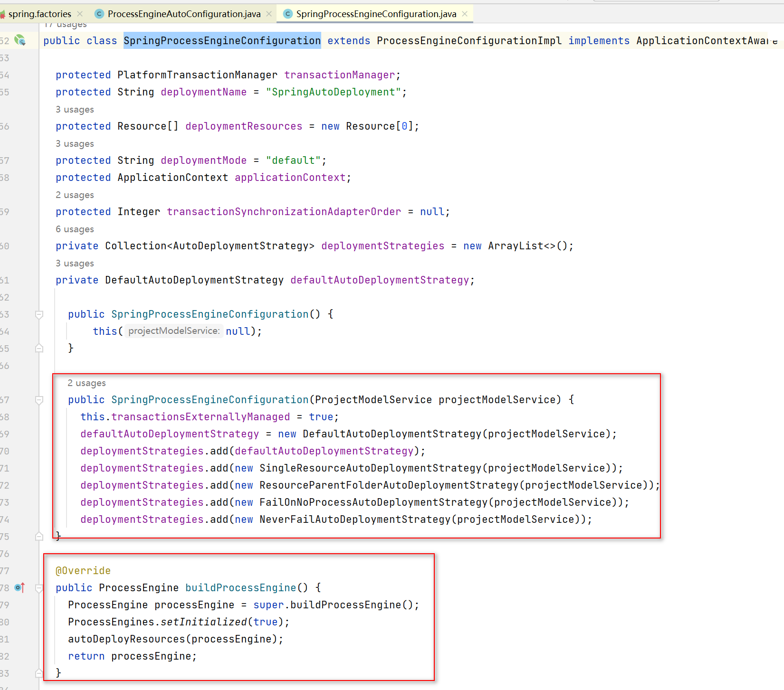Open 2 usages hint above transactionSynchronizationAdapterOrder
The image size is (784, 690).
click(75, 195)
